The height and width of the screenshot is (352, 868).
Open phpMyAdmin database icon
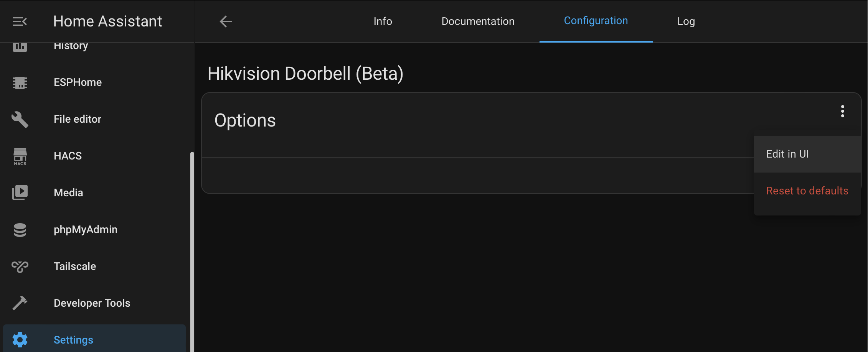(x=20, y=229)
